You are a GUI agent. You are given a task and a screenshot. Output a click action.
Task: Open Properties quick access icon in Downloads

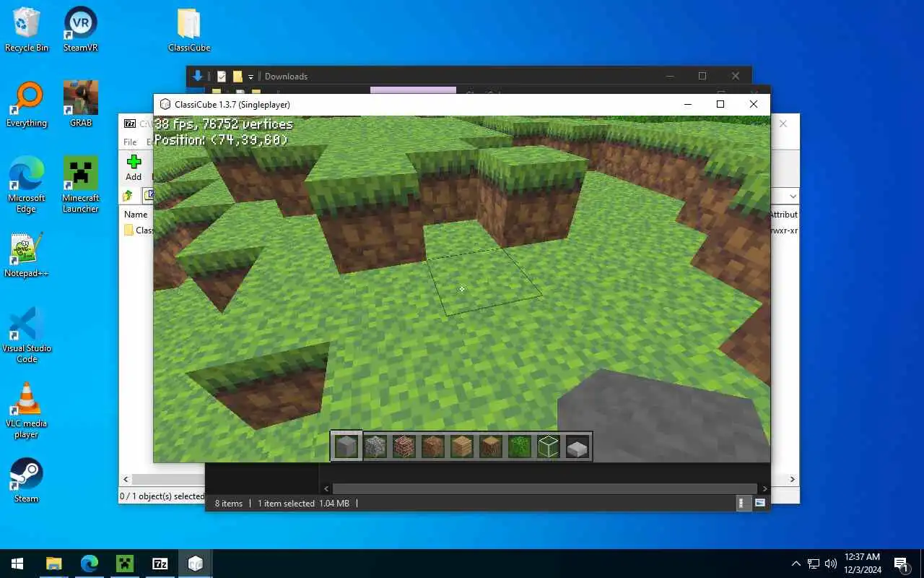pos(222,76)
